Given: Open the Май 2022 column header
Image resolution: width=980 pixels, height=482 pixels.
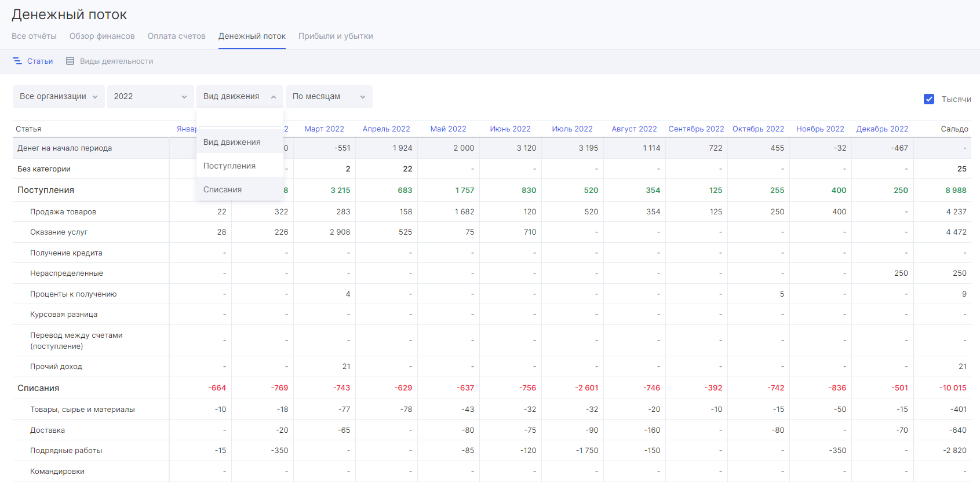Looking at the screenshot, I should pyautogui.click(x=449, y=129).
